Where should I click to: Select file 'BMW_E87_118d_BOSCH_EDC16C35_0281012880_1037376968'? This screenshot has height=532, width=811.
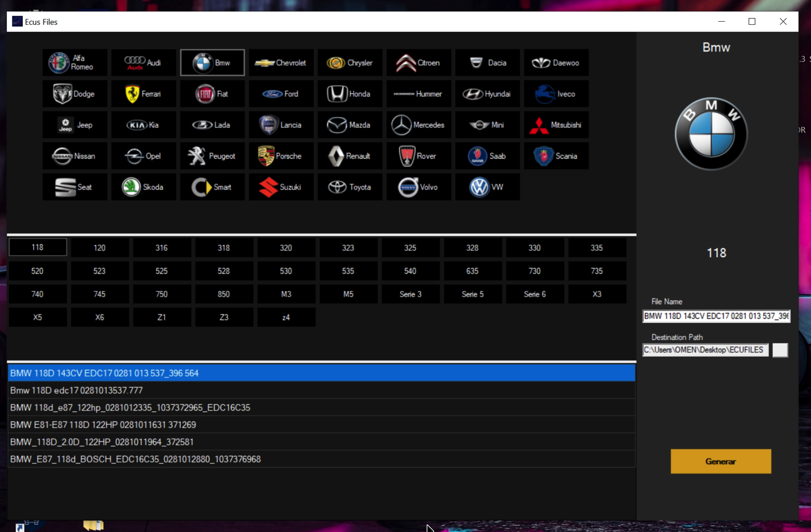point(321,459)
